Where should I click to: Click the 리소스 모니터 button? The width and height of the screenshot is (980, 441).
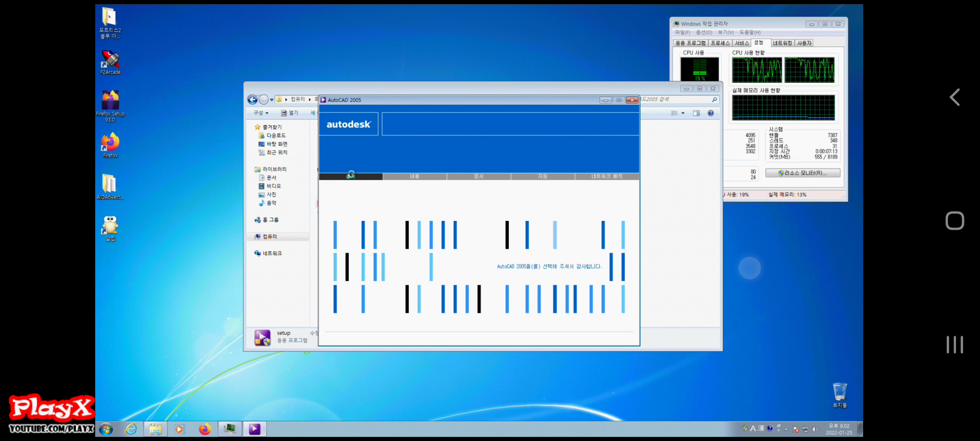803,173
